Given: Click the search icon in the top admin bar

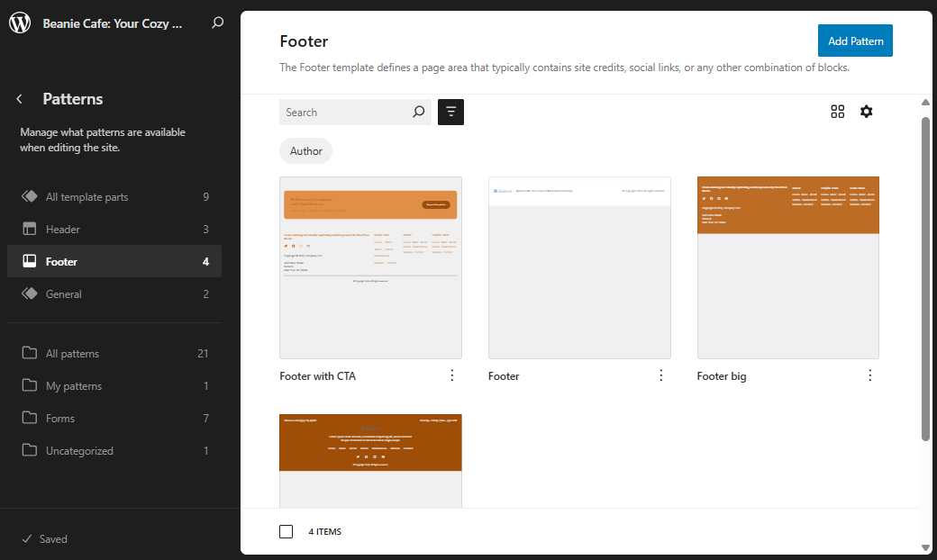Looking at the screenshot, I should 217,23.
